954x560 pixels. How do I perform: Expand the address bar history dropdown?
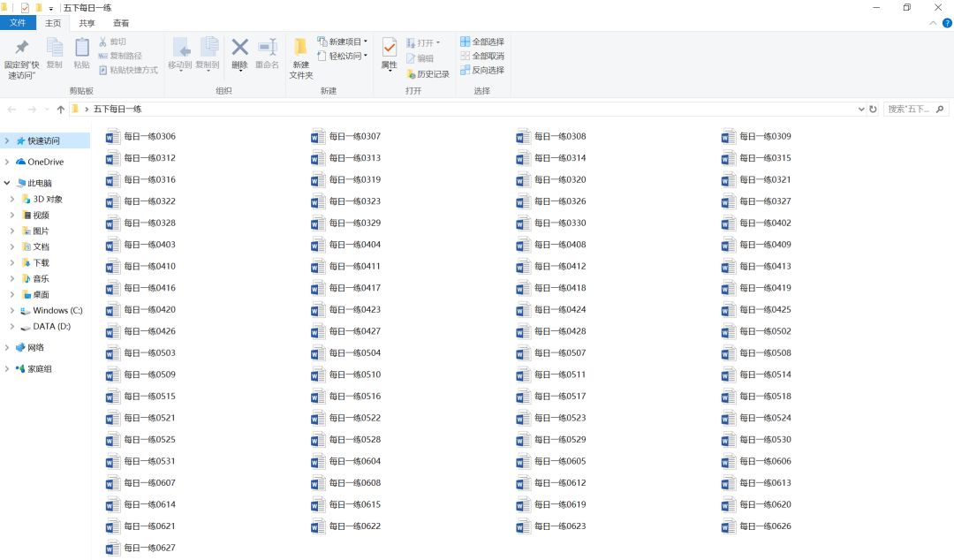(861, 109)
